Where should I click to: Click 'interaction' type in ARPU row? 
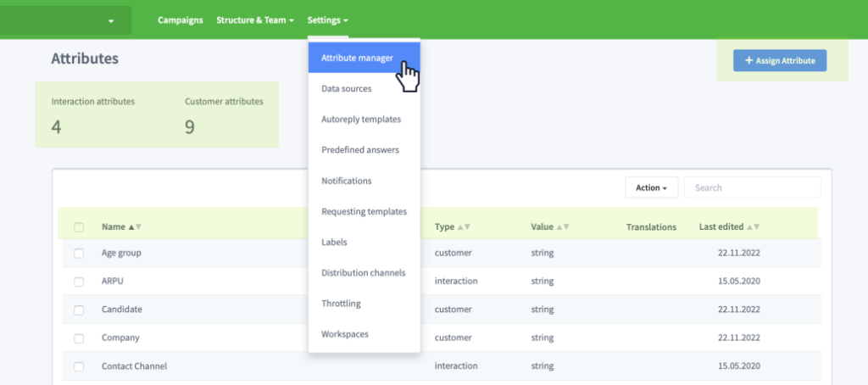pyautogui.click(x=456, y=281)
